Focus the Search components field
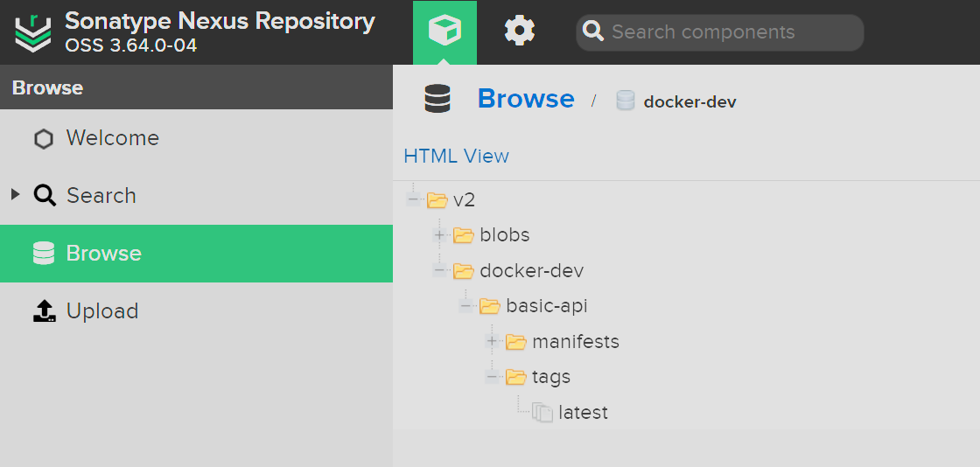Image resolution: width=980 pixels, height=467 pixels. click(x=720, y=32)
